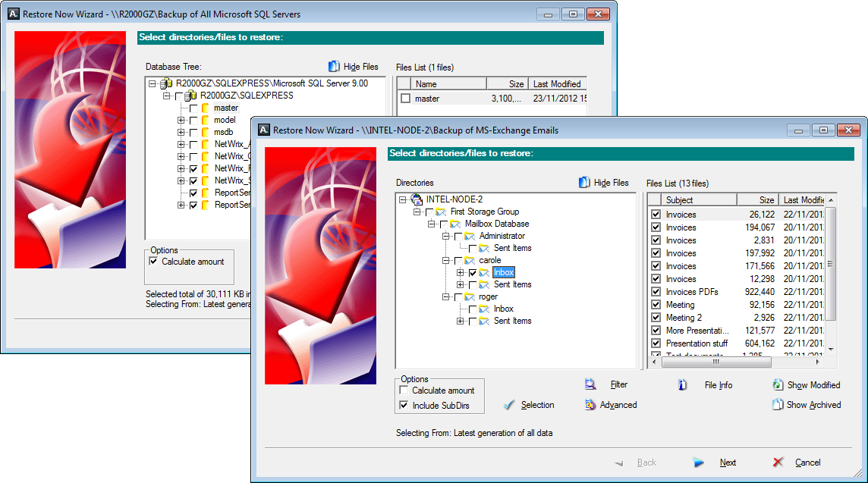868x483 pixels.
Task: Click the INTEL-NODE-2 server icon
Action: (x=417, y=199)
